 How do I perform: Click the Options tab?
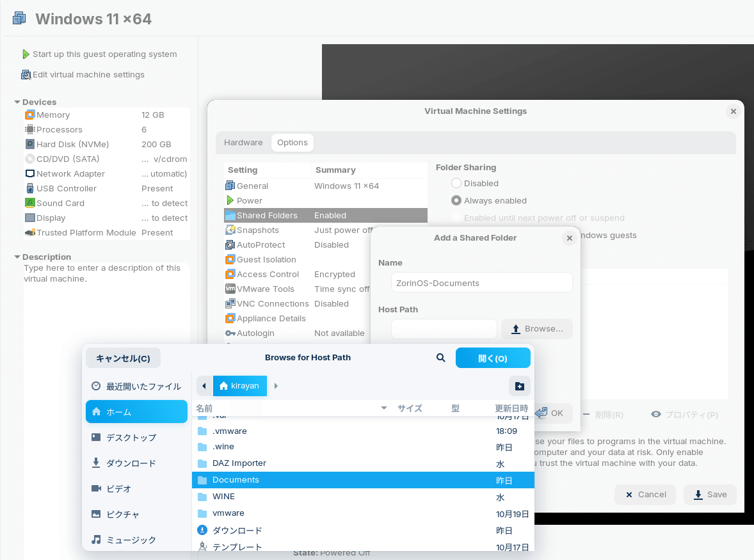[293, 142]
